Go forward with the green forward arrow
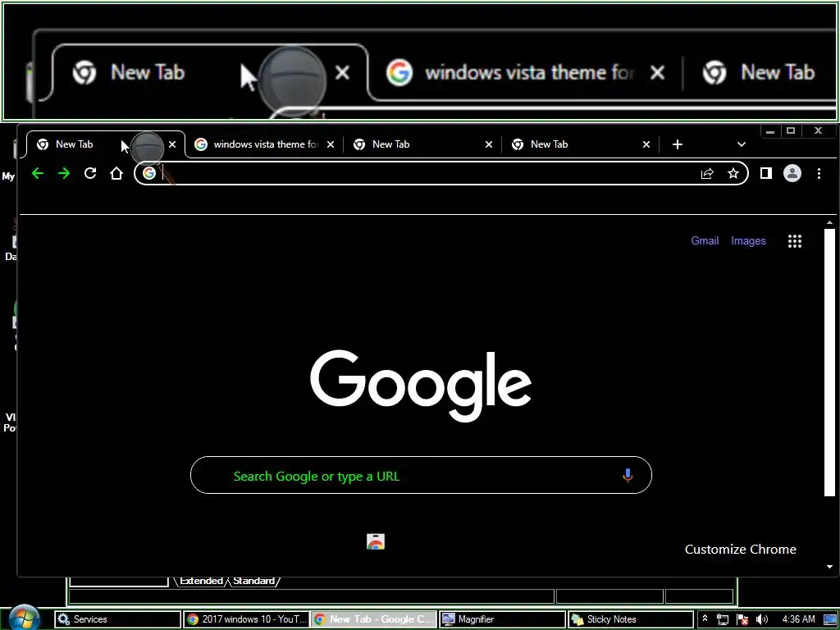 coord(64,174)
